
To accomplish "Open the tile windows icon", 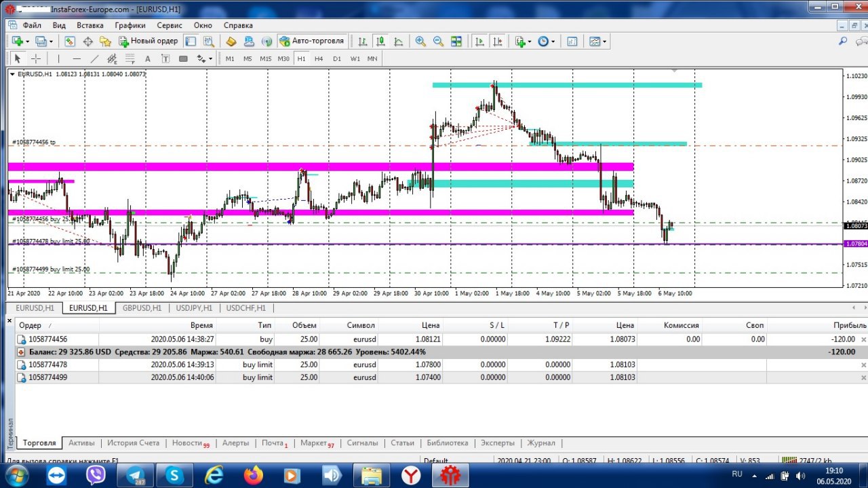I will [x=456, y=41].
